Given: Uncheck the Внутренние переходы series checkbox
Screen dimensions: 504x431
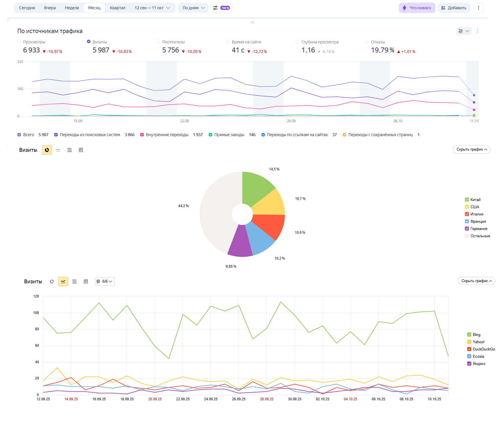Looking at the screenshot, I should [142, 135].
